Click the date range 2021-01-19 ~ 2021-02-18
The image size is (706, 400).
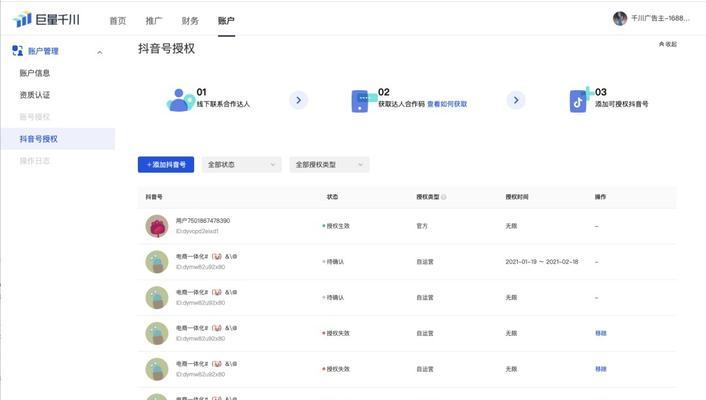(x=542, y=262)
